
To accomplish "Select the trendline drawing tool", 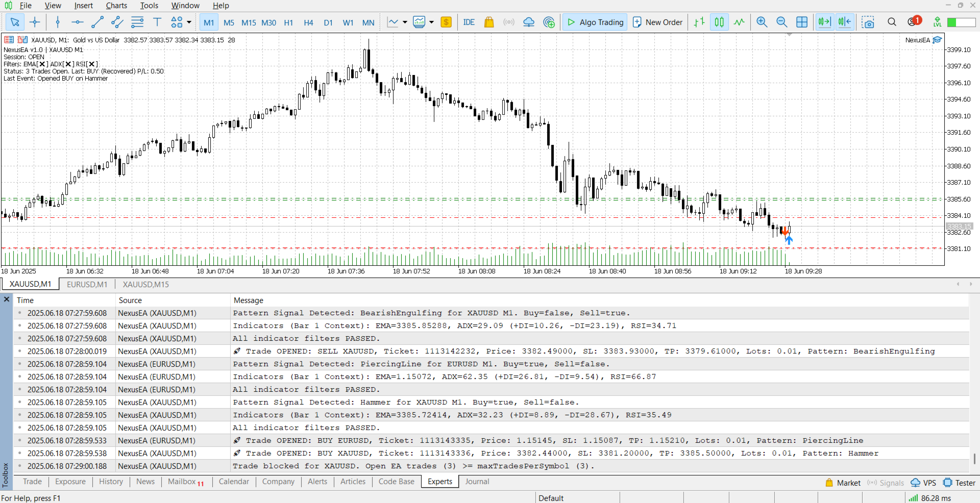I will coord(97,22).
